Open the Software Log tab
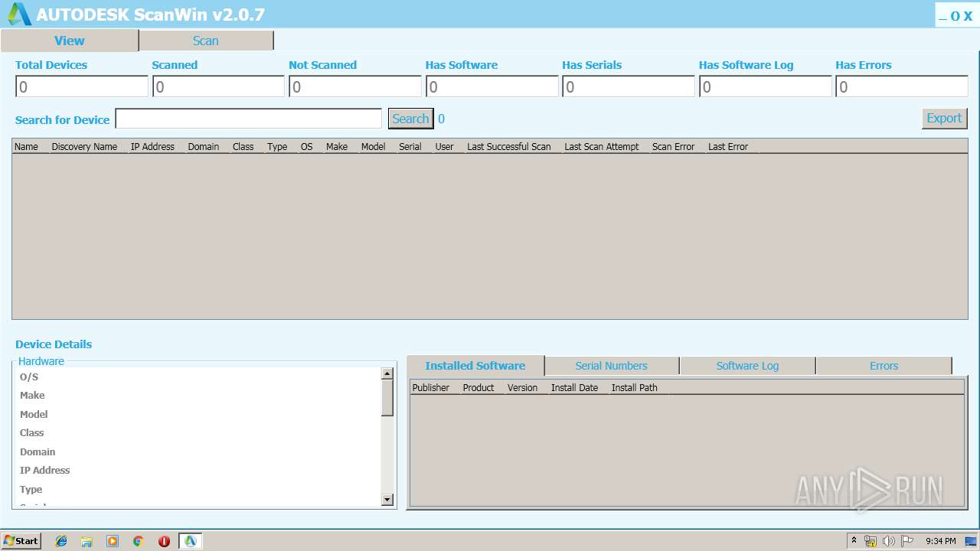This screenshot has width=980, height=551. [747, 366]
